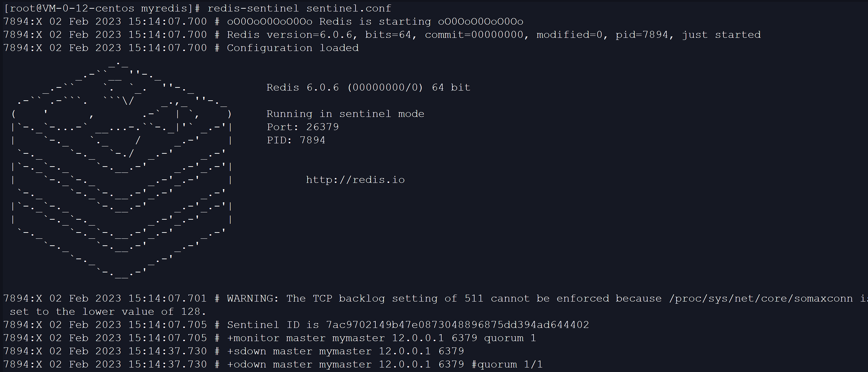Screen dimensions: 868x372
Task: Click the Sentinel ID hash value
Action: point(458,325)
